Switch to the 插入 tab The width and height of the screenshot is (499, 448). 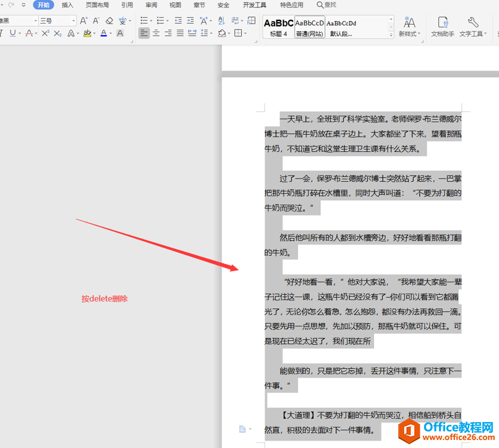click(67, 5)
